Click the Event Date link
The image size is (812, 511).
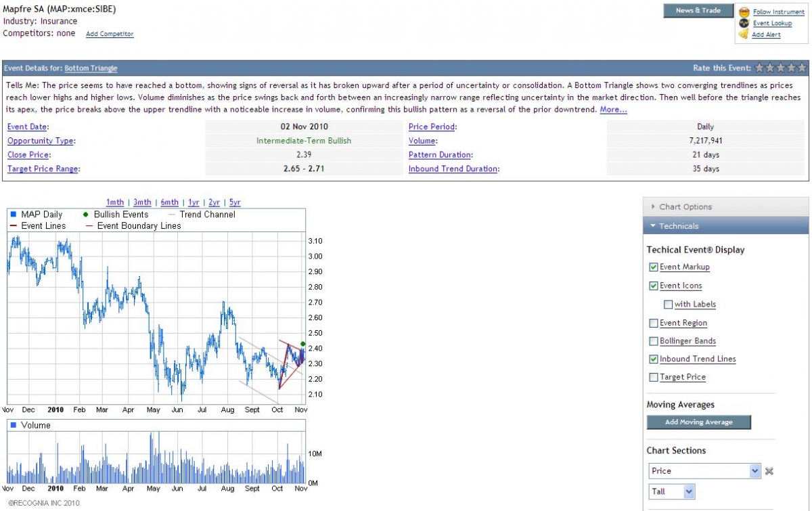[28, 127]
